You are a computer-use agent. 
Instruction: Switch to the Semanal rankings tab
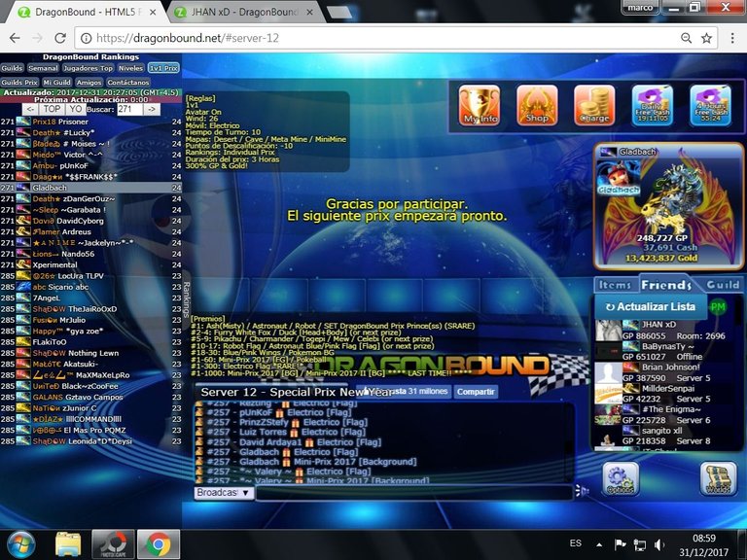[43, 68]
